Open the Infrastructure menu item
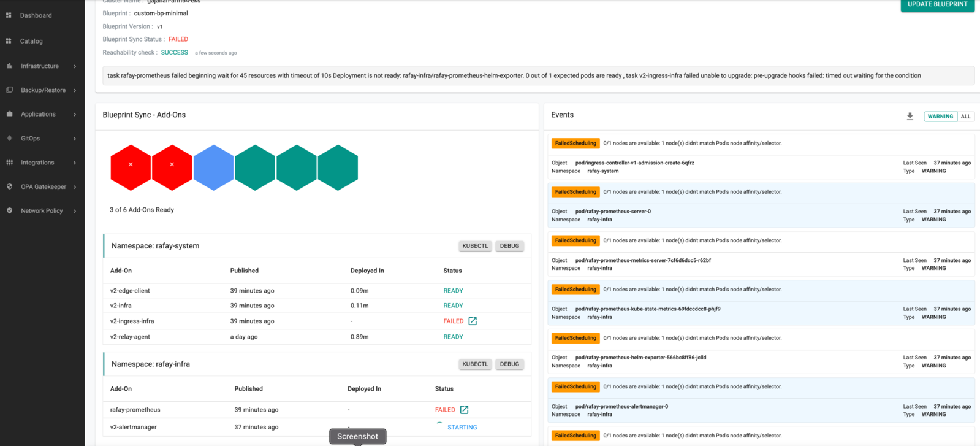Image resolution: width=980 pixels, height=446 pixels. (40, 66)
